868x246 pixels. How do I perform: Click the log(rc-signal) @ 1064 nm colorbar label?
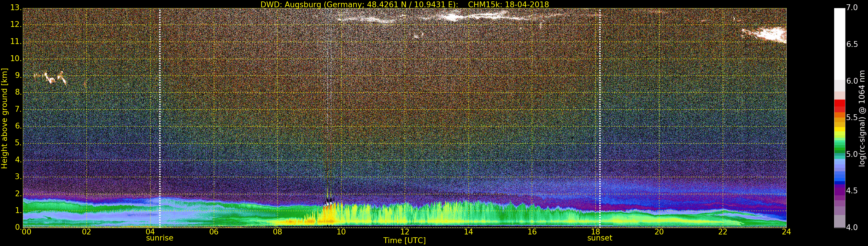coord(862,118)
